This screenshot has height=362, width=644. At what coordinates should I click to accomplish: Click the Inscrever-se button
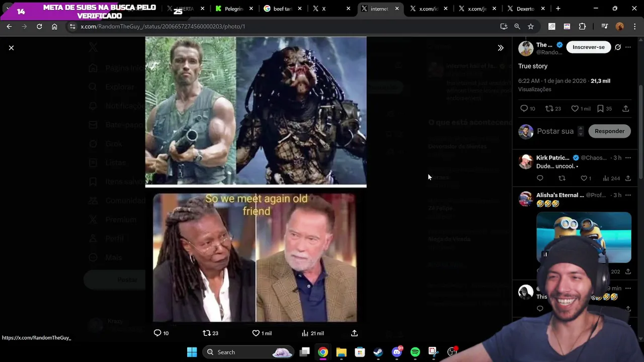point(589,47)
